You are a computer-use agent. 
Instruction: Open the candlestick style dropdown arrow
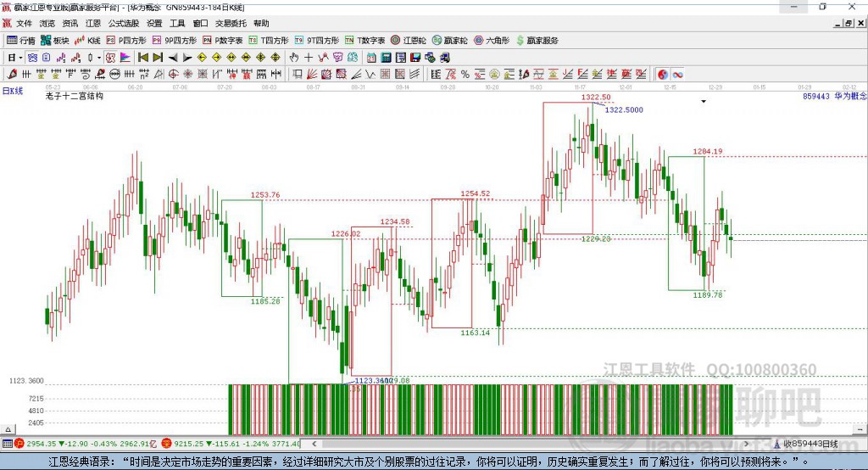coord(99,58)
